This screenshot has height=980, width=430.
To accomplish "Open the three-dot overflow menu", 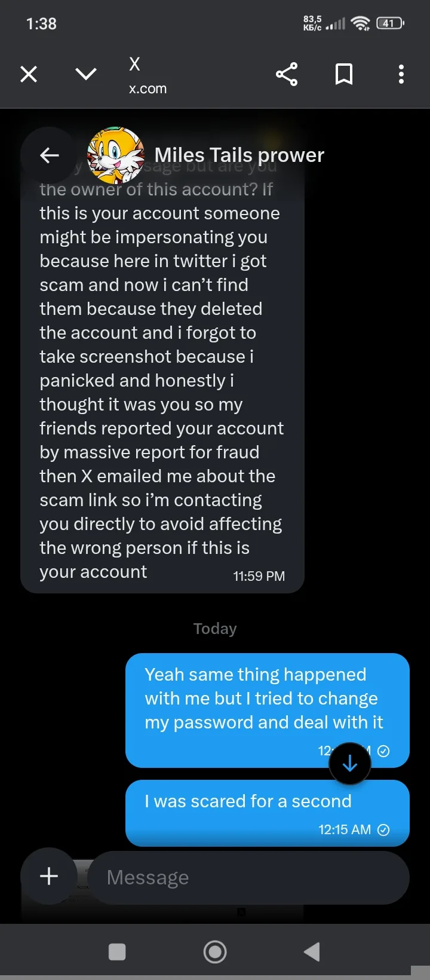I will (401, 74).
